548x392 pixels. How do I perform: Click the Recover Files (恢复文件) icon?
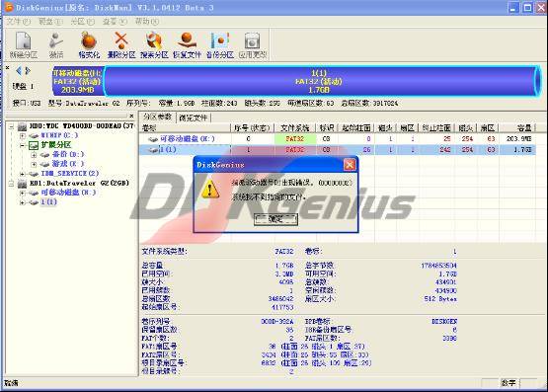[x=187, y=44]
